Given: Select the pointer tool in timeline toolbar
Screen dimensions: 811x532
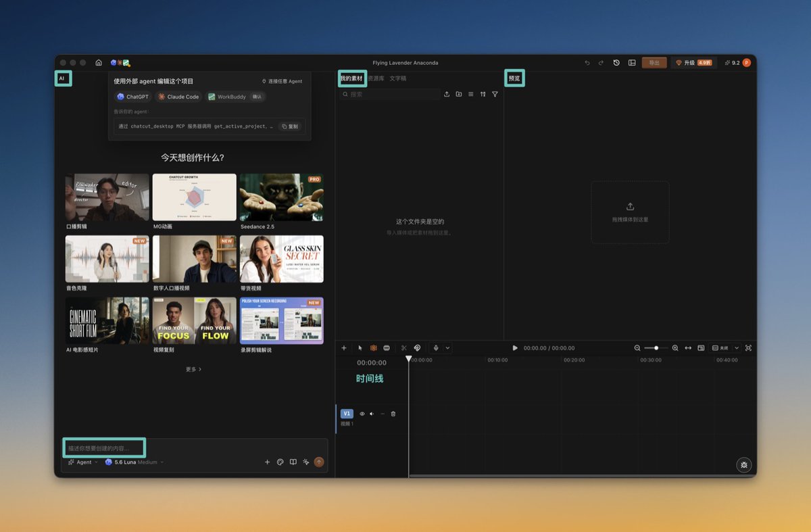Looking at the screenshot, I should [360, 348].
